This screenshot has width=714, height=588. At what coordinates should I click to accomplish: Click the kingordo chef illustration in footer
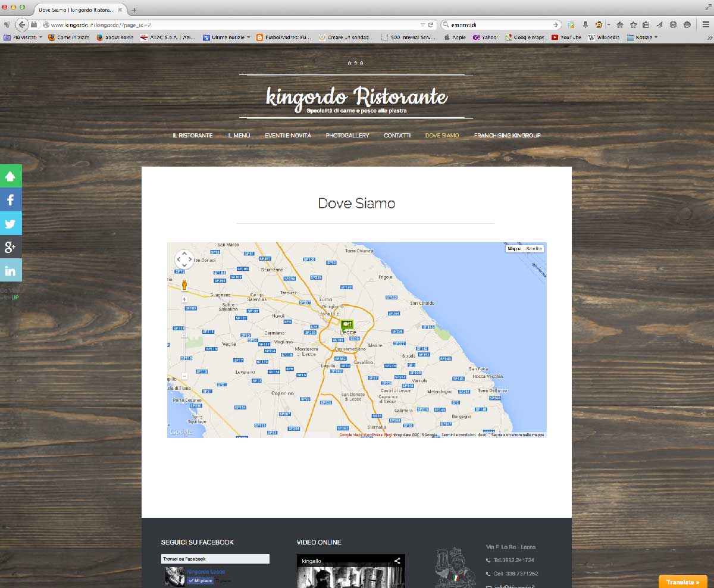(455, 567)
